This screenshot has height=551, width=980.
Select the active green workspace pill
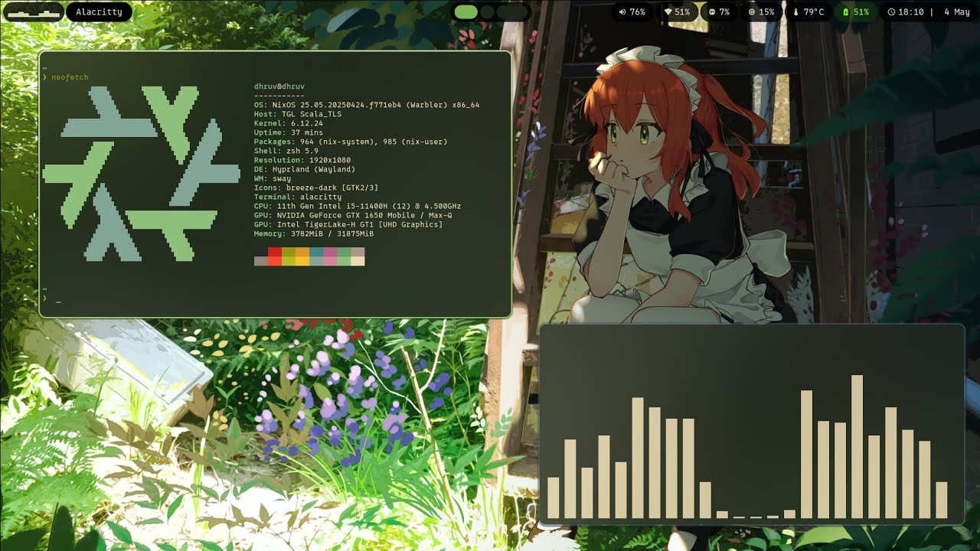point(465,12)
